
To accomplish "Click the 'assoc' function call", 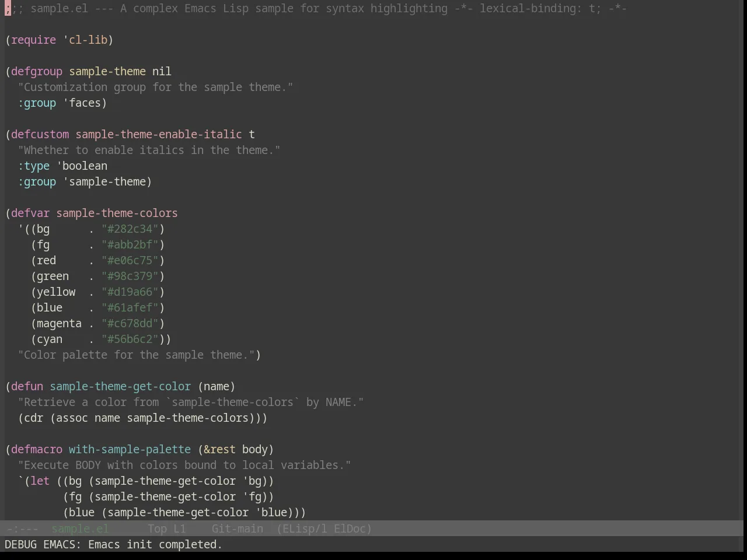I will 72,418.
